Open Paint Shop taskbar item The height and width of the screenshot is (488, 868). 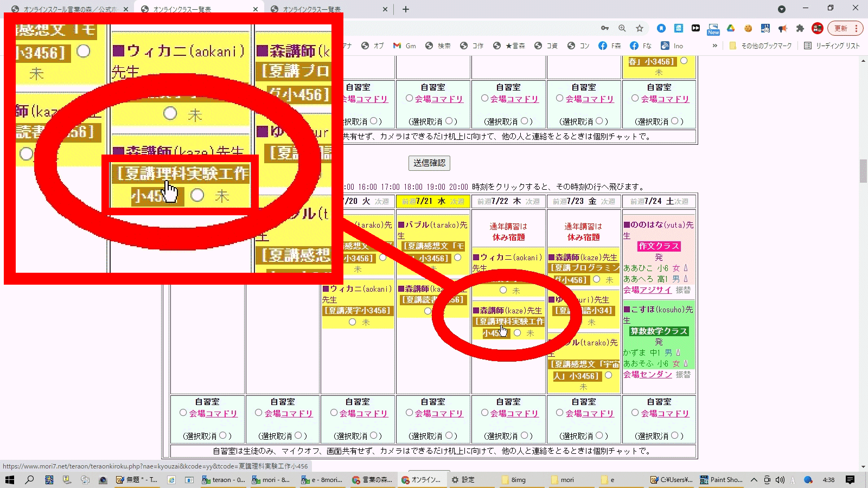click(721, 480)
